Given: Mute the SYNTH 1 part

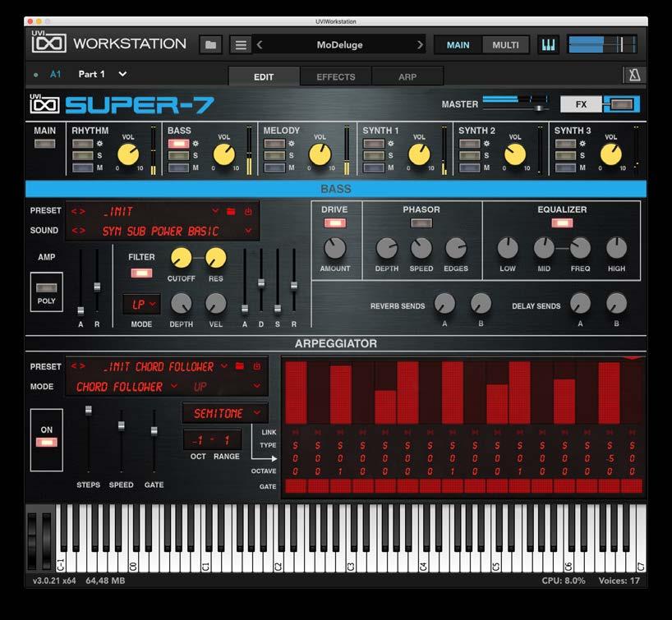Looking at the screenshot, I should pos(374,168).
